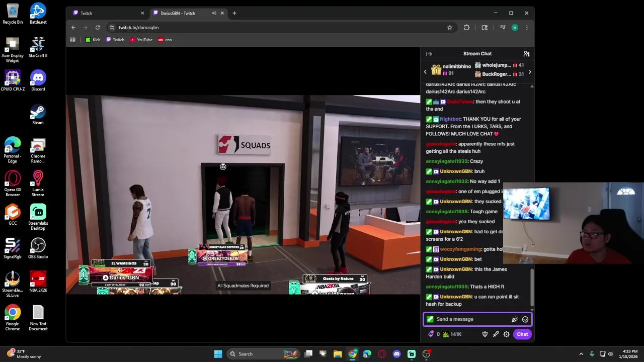
Task: Open Nightbot user card in chat
Action: tap(450, 119)
